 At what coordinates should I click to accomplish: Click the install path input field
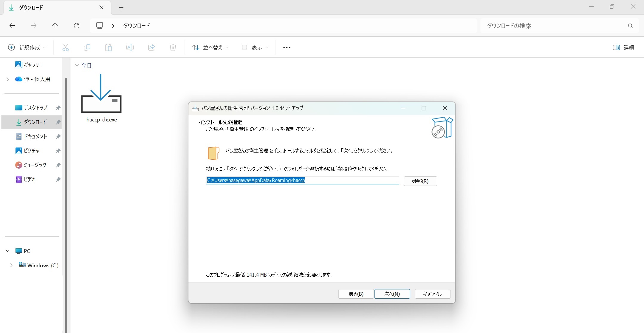tap(302, 181)
